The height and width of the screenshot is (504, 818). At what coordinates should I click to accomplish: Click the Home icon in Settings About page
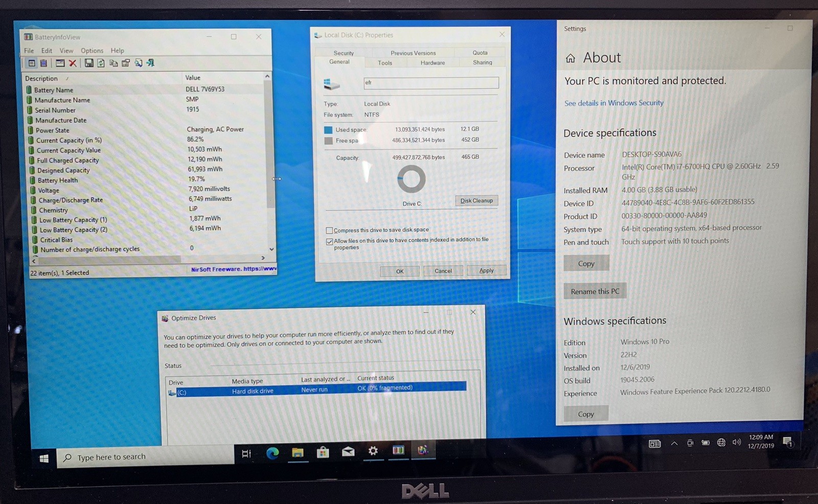coord(570,58)
